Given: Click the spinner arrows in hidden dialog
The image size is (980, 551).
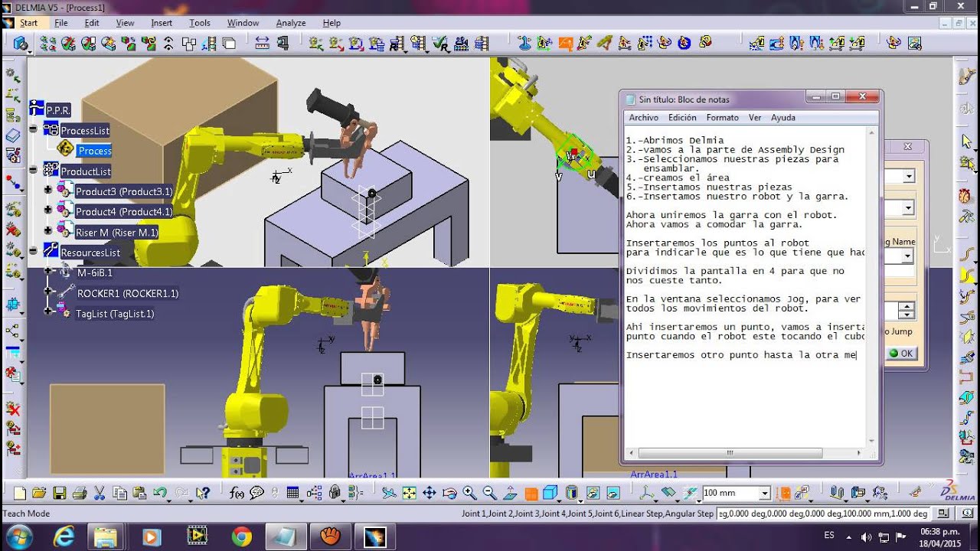Looking at the screenshot, I should point(907,311).
